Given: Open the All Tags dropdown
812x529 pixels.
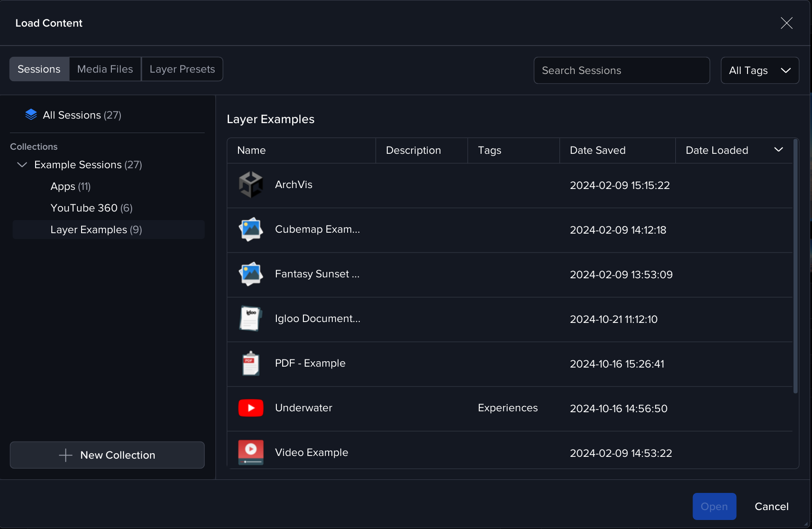Looking at the screenshot, I should pos(760,70).
